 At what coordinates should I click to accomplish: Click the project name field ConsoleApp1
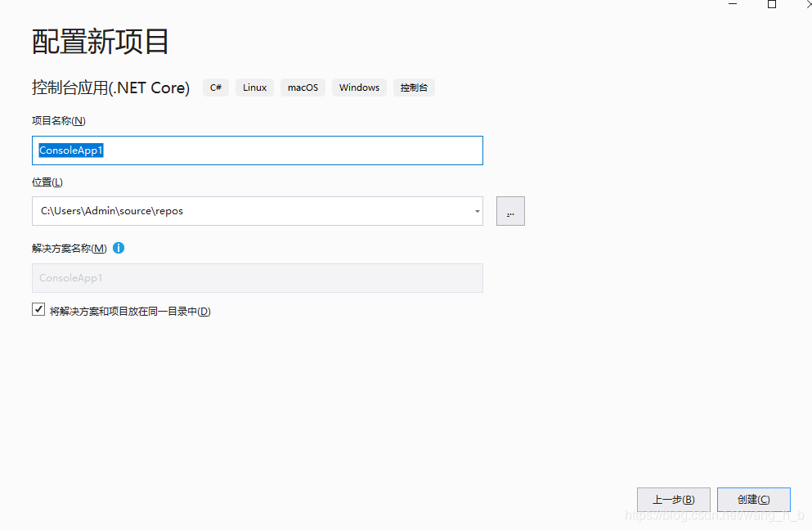coord(258,150)
